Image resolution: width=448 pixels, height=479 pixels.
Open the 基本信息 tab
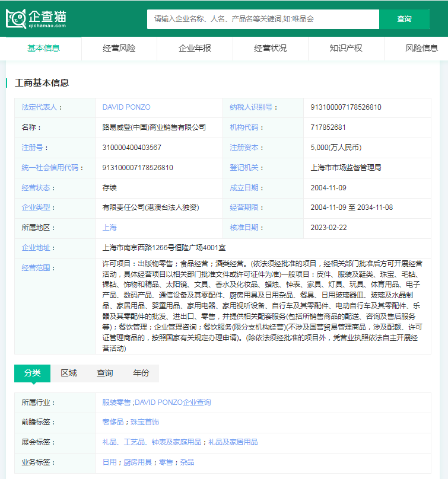click(43, 48)
